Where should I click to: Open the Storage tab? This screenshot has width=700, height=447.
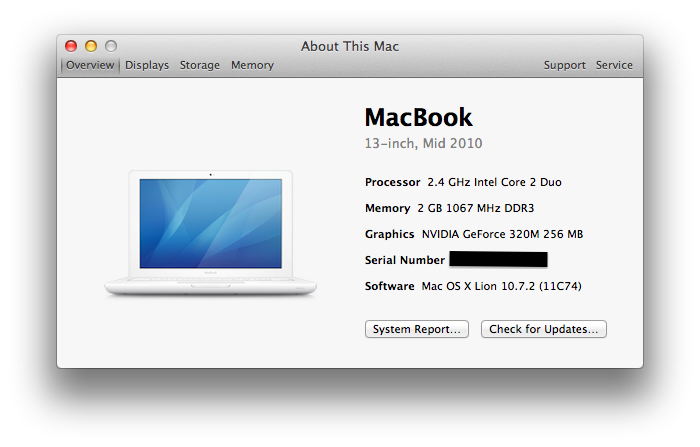click(x=200, y=65)
